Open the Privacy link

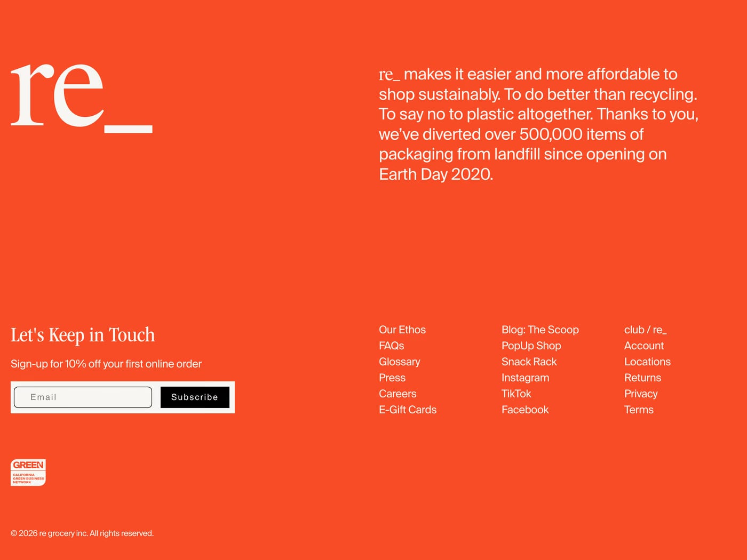tap(641, 394)
